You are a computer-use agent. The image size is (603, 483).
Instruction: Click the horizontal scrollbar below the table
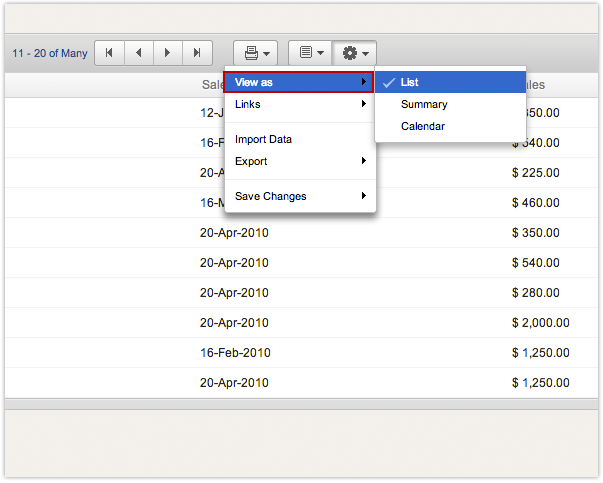pyautogui.click(x=300, y=404)
